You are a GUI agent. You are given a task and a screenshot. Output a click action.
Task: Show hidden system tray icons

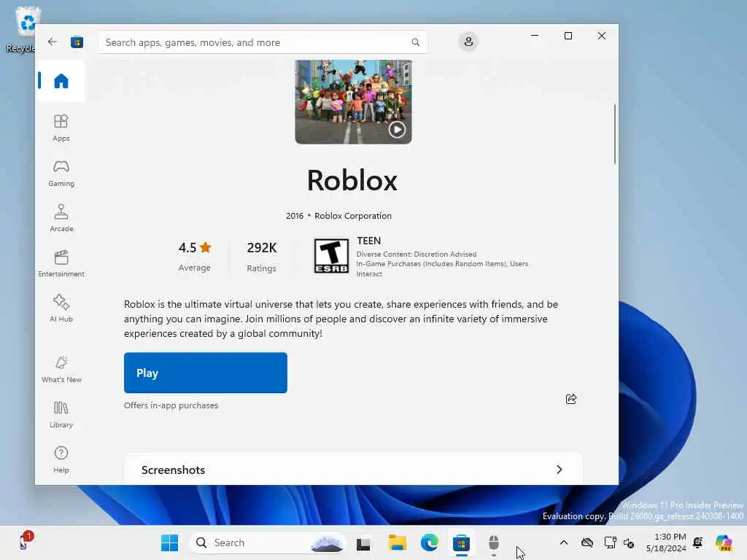coord(564,542)
